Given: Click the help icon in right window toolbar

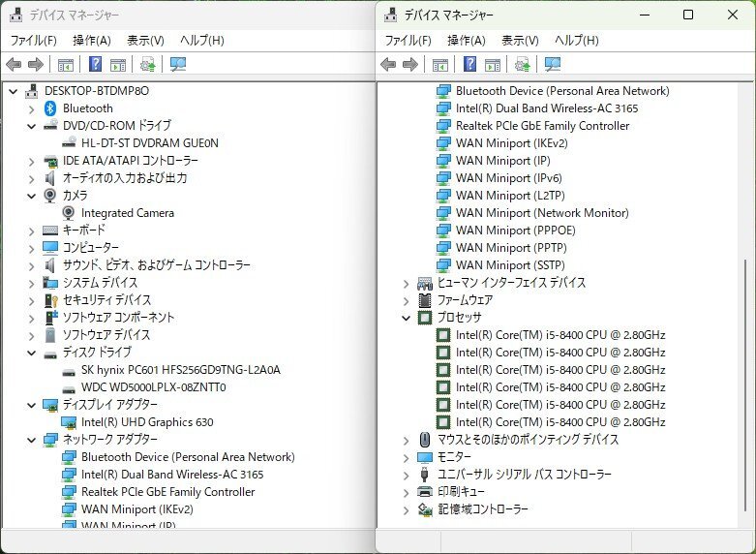Looking at the screenshot, I should point(470,64).
